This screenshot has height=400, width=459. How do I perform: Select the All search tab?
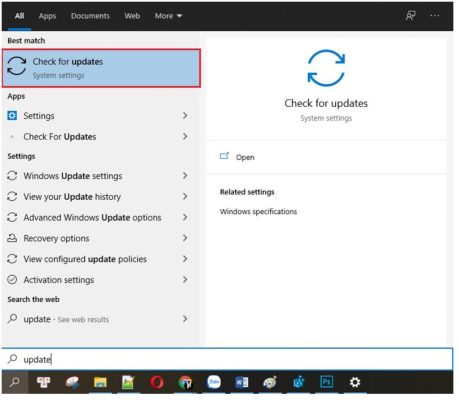click(x=19, y=16)
